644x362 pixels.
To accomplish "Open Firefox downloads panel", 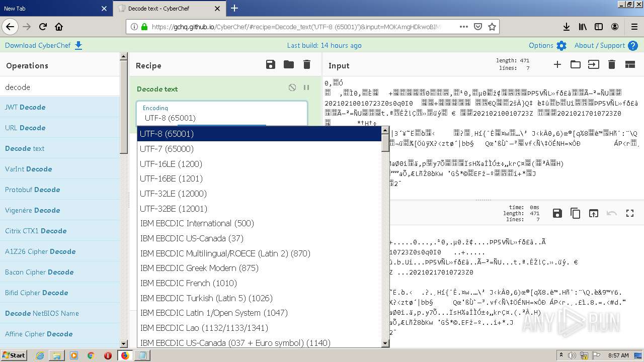I will 567,27.
